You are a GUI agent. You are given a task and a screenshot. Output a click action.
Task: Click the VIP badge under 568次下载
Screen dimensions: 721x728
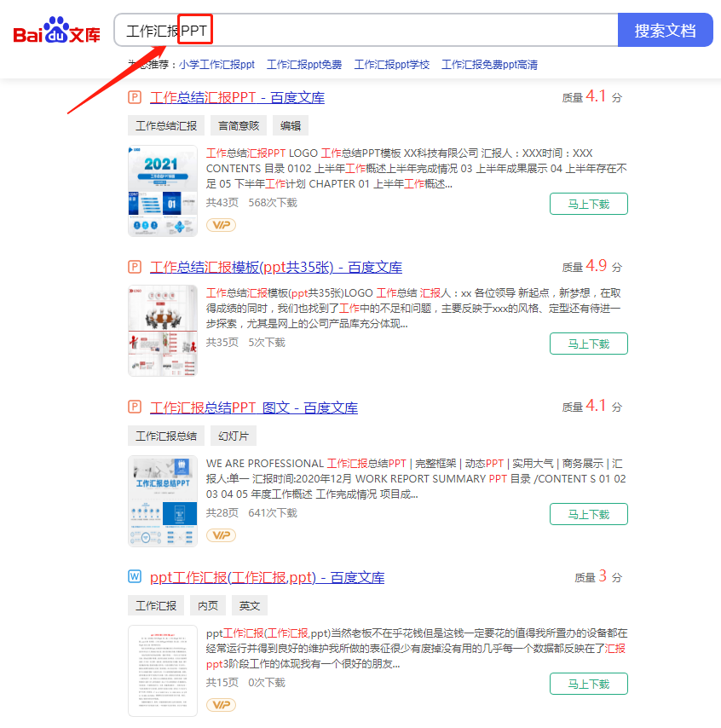pyautogui.click(x=221, y=225)
